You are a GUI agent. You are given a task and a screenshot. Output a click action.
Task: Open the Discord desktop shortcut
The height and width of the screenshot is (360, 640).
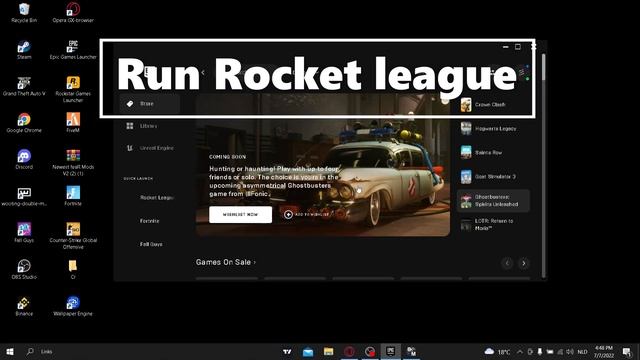(24, 160)
